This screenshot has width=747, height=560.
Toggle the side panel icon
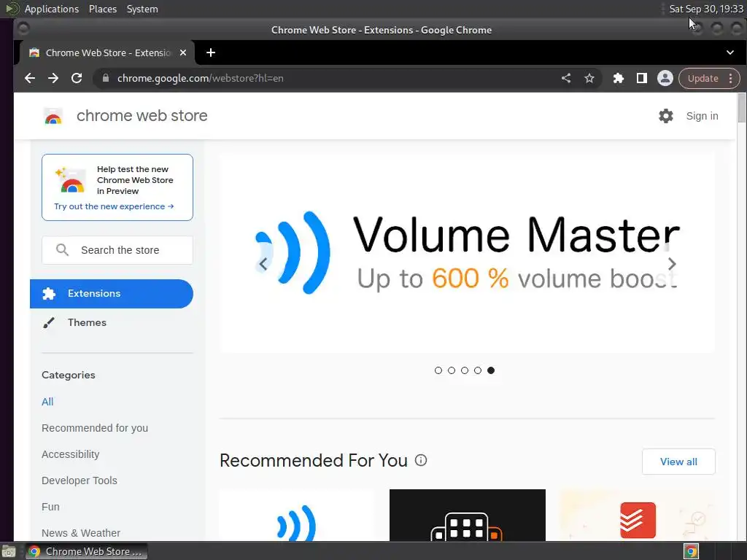click(642, 78)
